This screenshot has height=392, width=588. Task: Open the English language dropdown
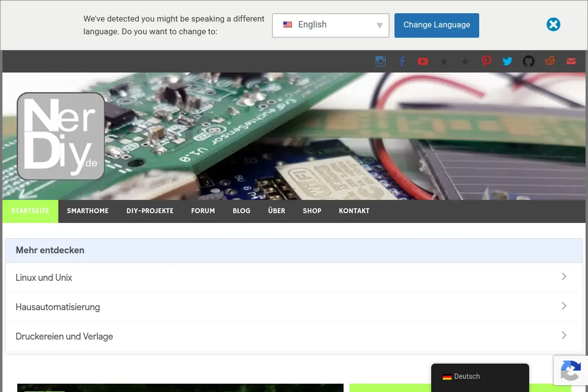click(331, 25)
